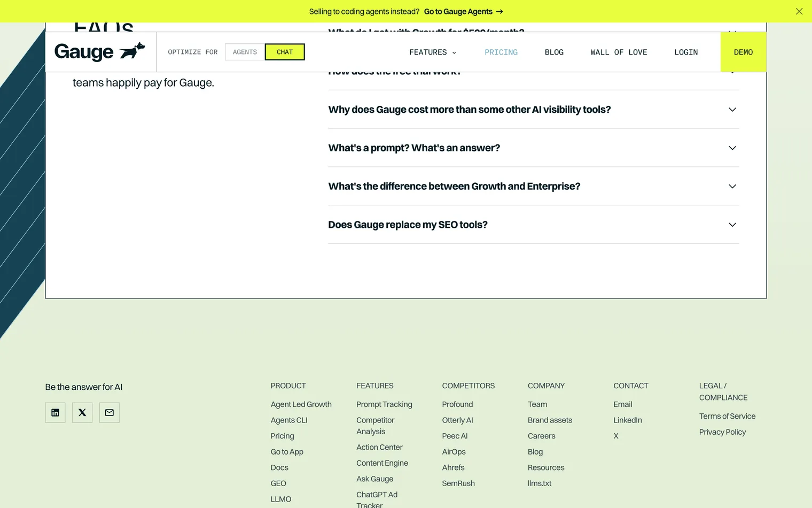812x508 pixels.
Task: Open the LinkedIn social icon
Action: point(55,413)
